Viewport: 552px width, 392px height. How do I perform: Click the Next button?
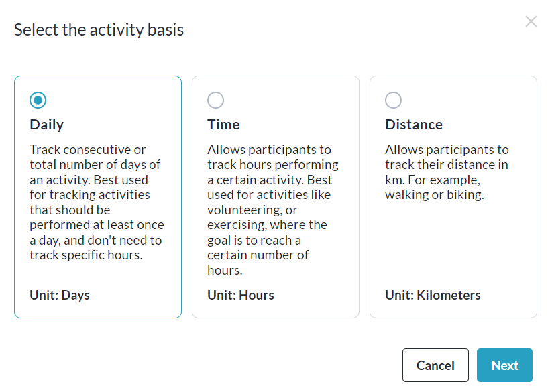point(504,365)
